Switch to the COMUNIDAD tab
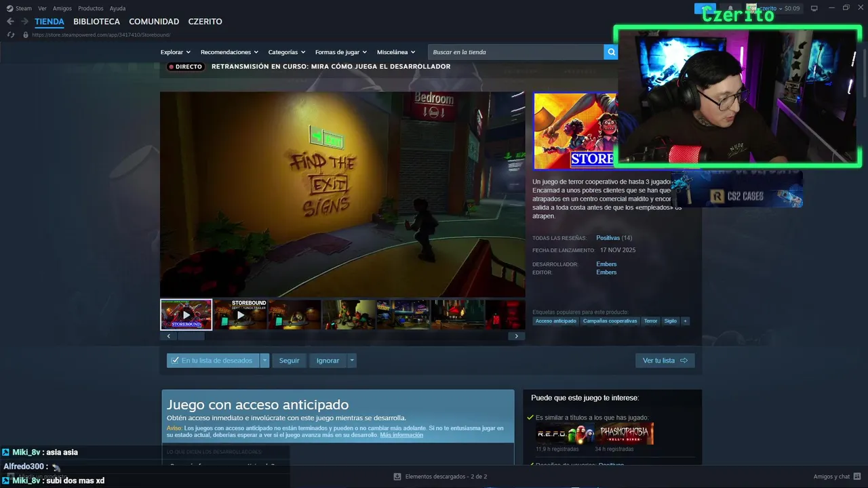This screenshot has width=868, height=488. point(154,22)
